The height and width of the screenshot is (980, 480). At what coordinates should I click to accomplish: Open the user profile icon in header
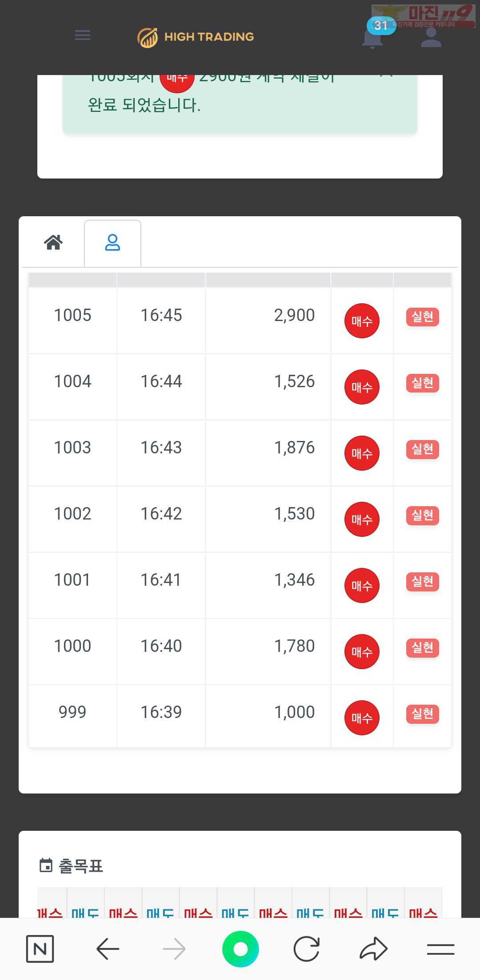click(x=431, y=36)
